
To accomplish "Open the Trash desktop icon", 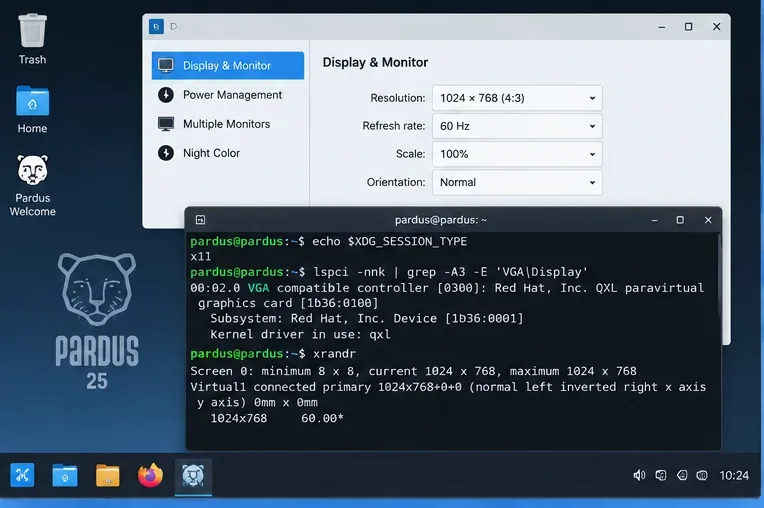I will coord(32,39).
